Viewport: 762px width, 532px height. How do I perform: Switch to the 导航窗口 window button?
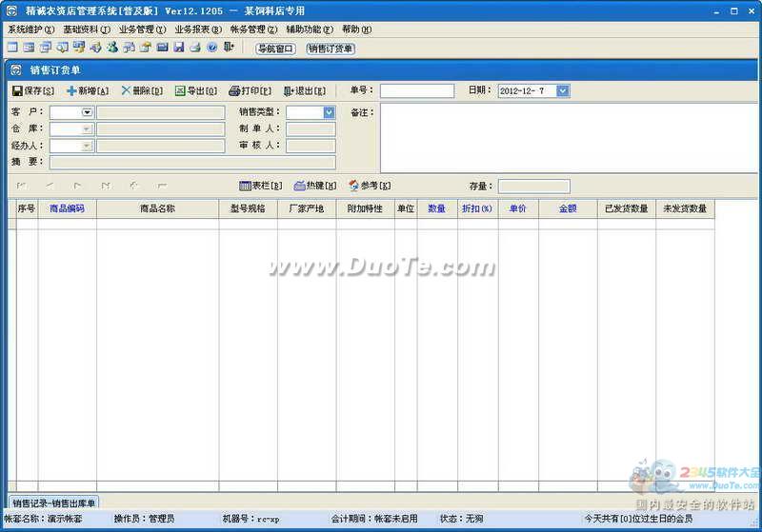point(275,49)
